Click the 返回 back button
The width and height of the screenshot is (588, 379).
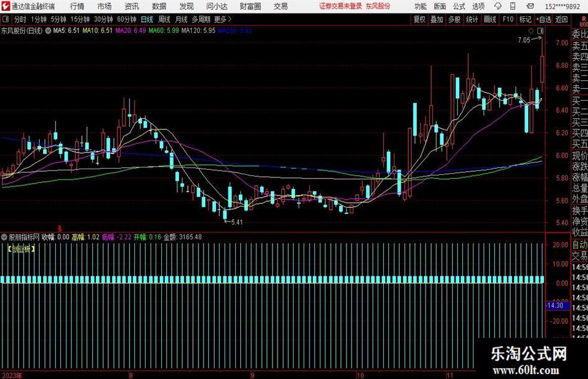tap(561, 19)
